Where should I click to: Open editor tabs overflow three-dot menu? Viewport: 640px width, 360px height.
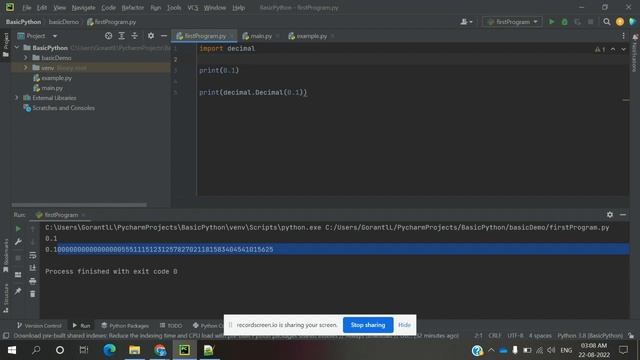point(623,36)
